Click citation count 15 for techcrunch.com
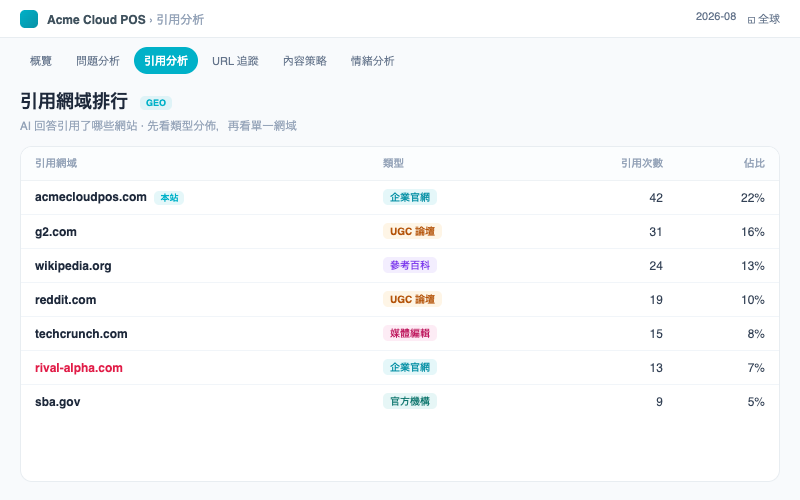This screenshot has height=500, width=800. [x=656, y=334]
